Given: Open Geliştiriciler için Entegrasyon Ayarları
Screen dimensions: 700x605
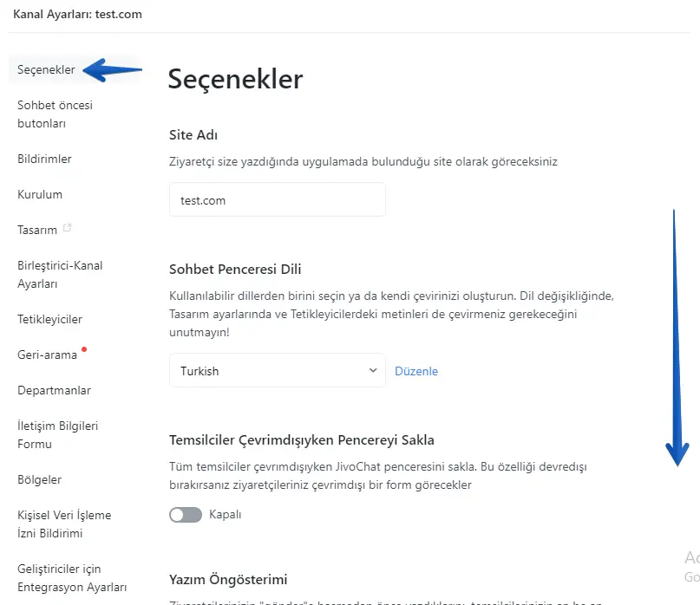Looking at the screenshot, I should click(x=72, y=578).
